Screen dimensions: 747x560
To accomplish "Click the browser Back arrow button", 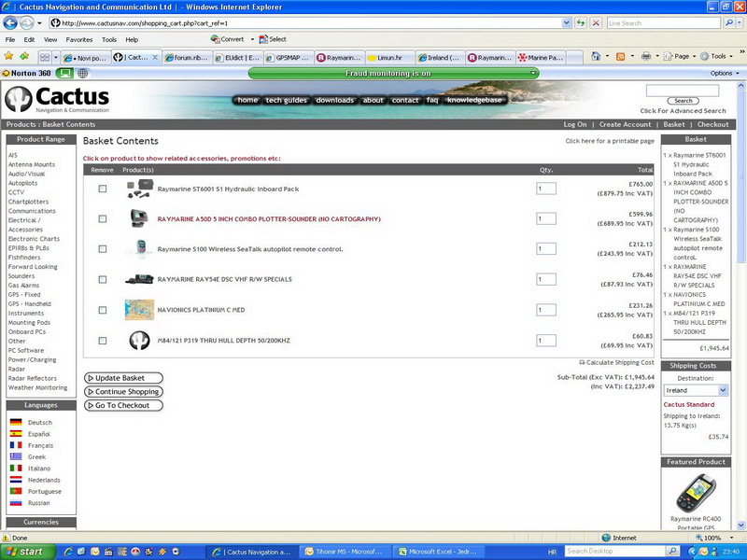I will tap(10, 22).
